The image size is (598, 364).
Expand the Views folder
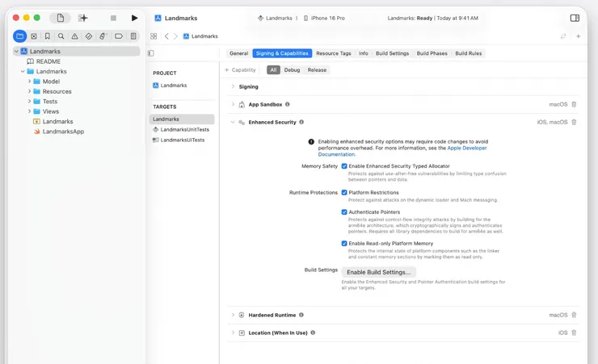tap(29, 111)
